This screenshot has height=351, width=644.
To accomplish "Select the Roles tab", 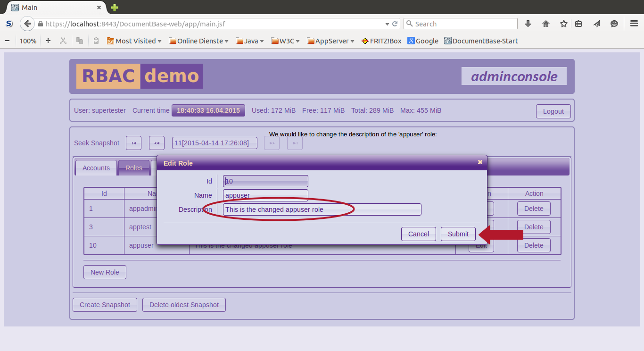I will tap(134, 168).
